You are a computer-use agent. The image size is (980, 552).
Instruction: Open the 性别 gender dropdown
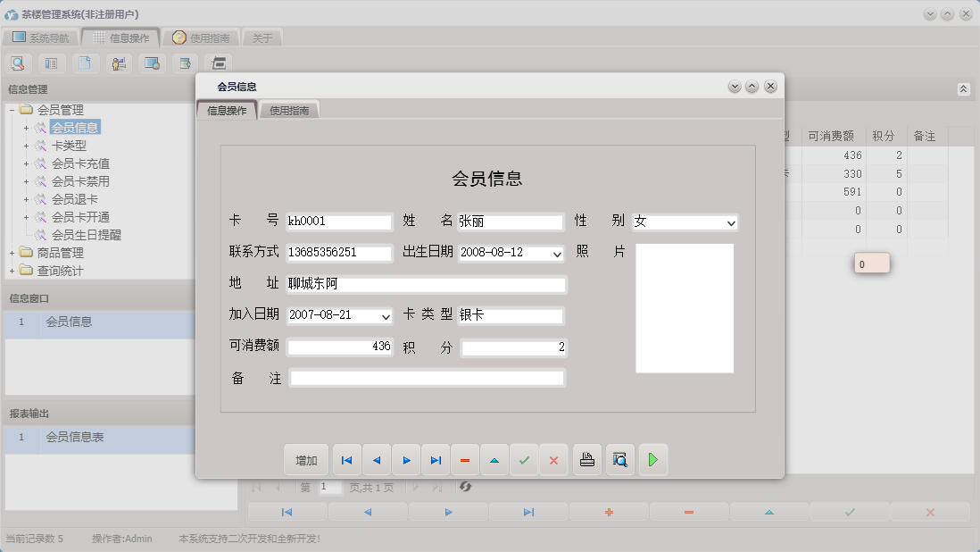tap(732, 222)
